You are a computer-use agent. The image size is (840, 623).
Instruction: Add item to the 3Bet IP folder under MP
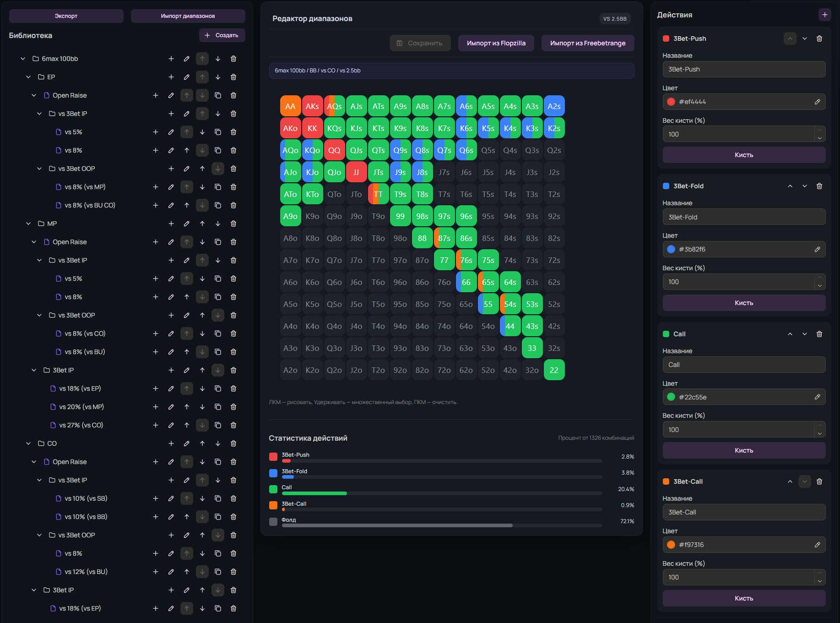tap(171, 370)
